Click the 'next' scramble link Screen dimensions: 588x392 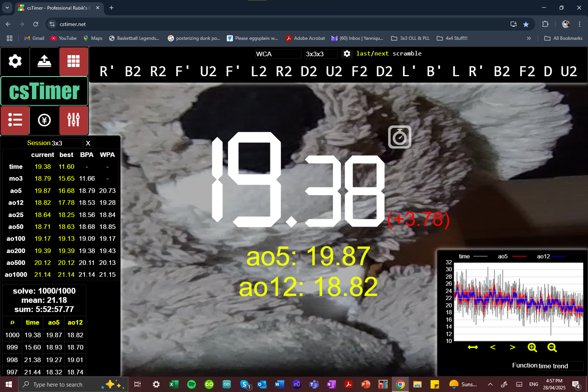pos(381,54)
